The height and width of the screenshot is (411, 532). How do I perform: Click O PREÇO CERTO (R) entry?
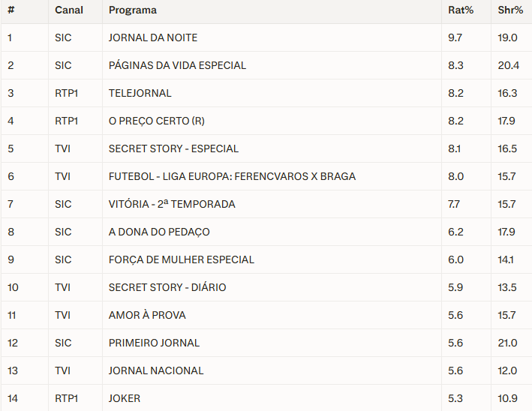156,121
